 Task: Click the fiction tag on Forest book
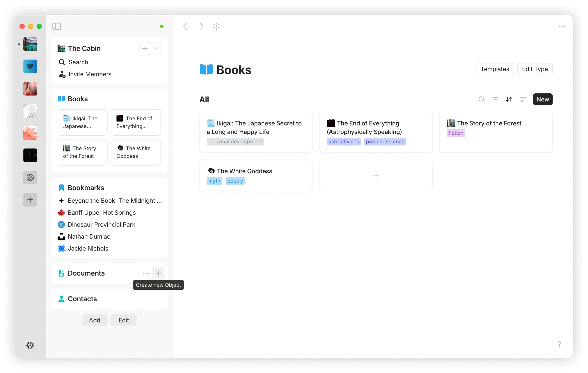coord(455,133)
